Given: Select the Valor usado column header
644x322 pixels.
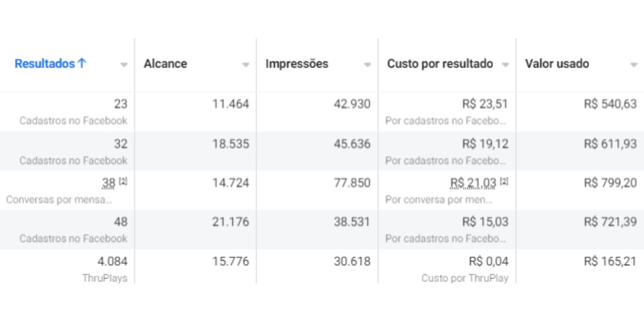Looking at the screenshot, I should (557, 64).
